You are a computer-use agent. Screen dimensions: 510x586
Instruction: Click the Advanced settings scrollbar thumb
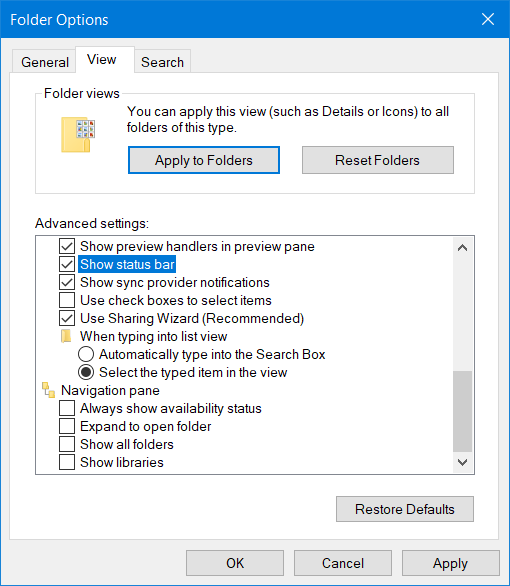coord(463,411)
